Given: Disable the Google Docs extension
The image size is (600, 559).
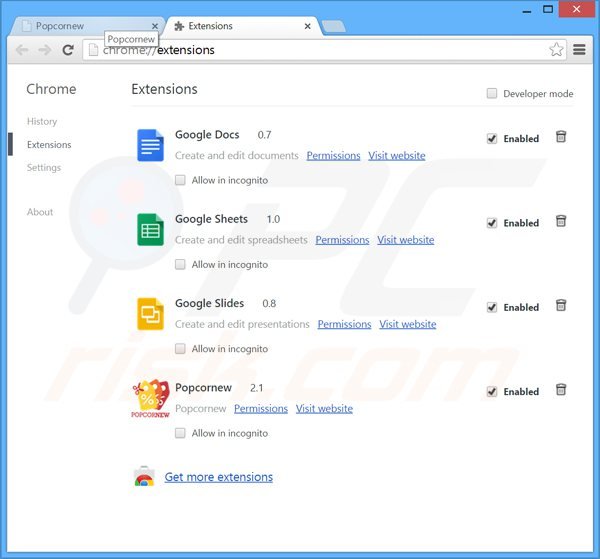Looking at the screenshot, I should tap(492, 139).
